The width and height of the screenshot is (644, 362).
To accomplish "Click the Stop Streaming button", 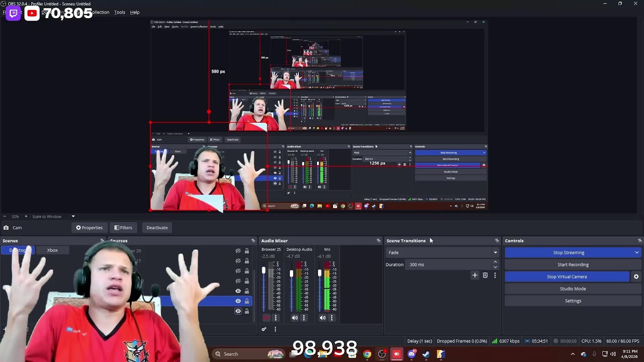I will 569,252.
